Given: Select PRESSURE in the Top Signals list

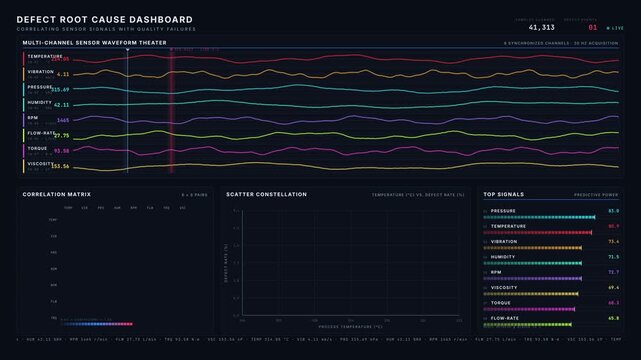Looking at the screenshot, I should coord(503,211).
